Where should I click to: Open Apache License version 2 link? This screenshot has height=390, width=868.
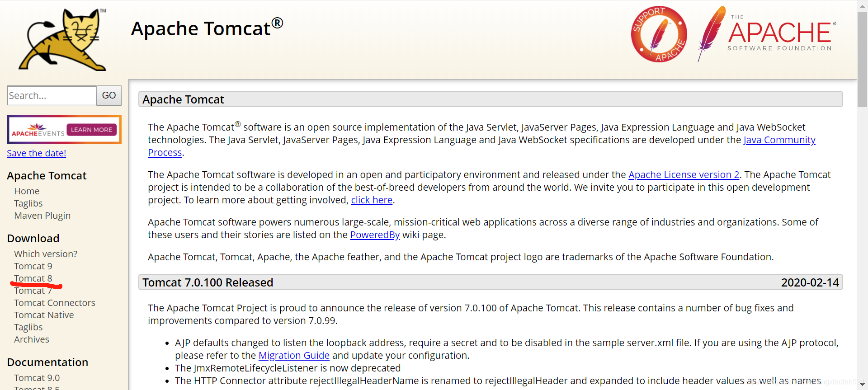684,175
